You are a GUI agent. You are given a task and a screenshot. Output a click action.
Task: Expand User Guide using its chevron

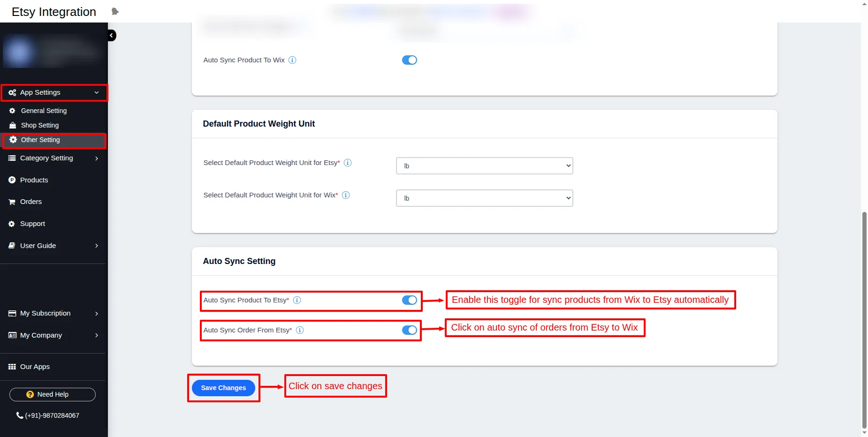click(97, 246)
